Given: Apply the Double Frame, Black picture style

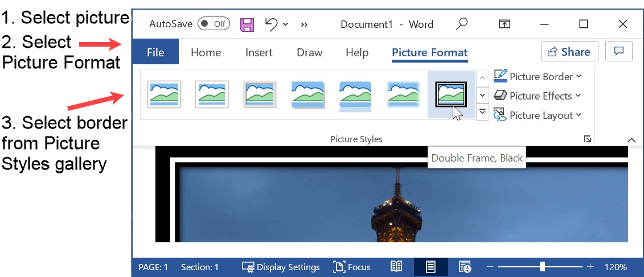Looking at the screenshot, I should click(451, 94).
